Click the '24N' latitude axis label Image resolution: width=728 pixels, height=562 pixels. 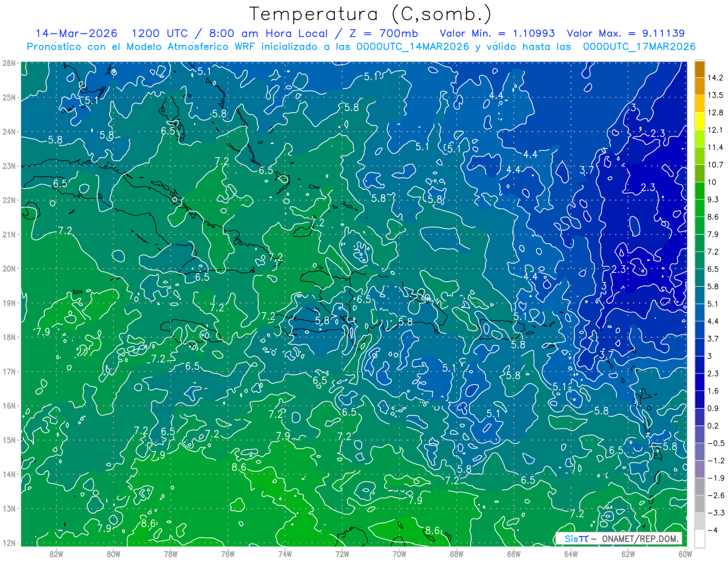pyautogui.click(x=9, y=132)
